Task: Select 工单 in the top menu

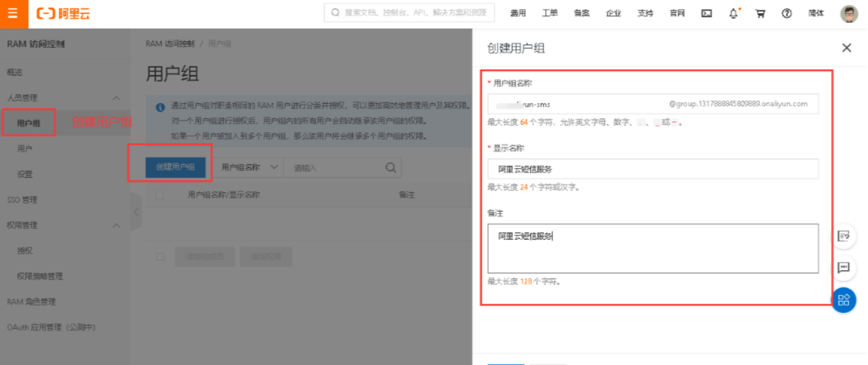Action: click(550, 13)
